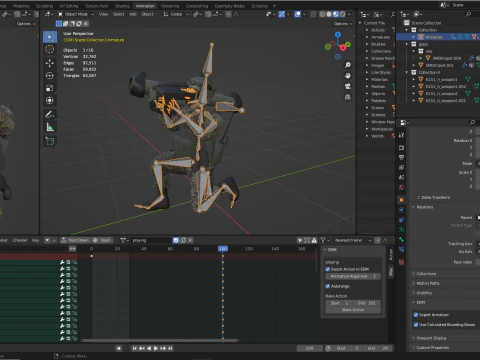Click the play animation button
The image size is (480, 360).
coord(156,348)
